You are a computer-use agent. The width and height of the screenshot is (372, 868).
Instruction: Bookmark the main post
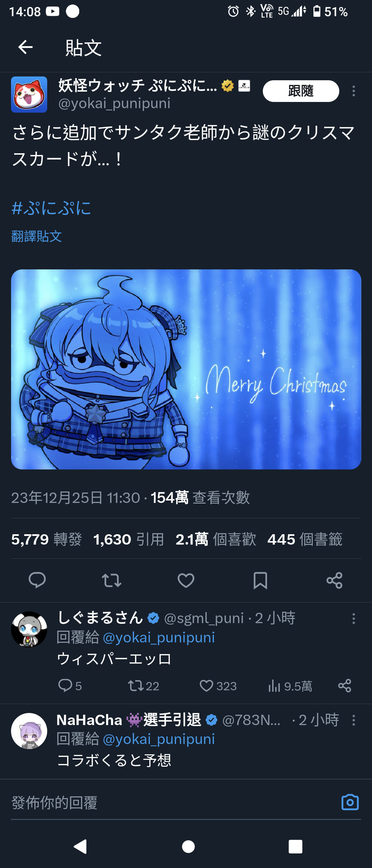pyautogui.click(x=260, y=580)
